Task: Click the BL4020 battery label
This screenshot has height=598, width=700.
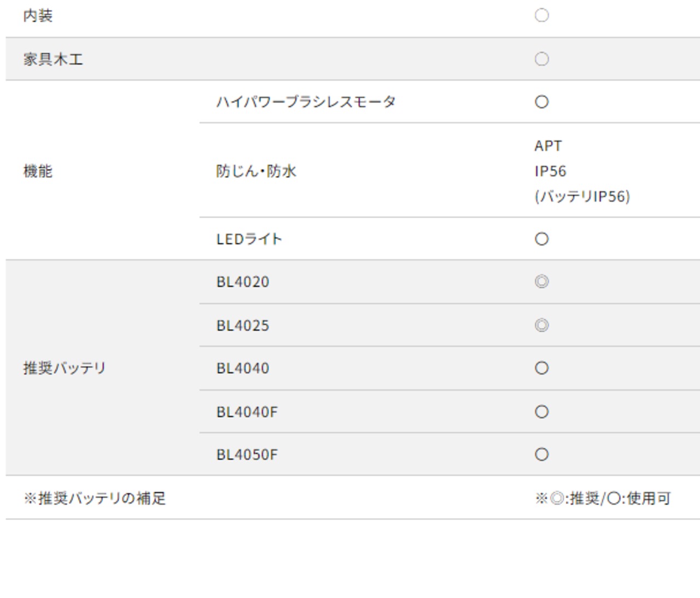Action: tap(243, 282)
